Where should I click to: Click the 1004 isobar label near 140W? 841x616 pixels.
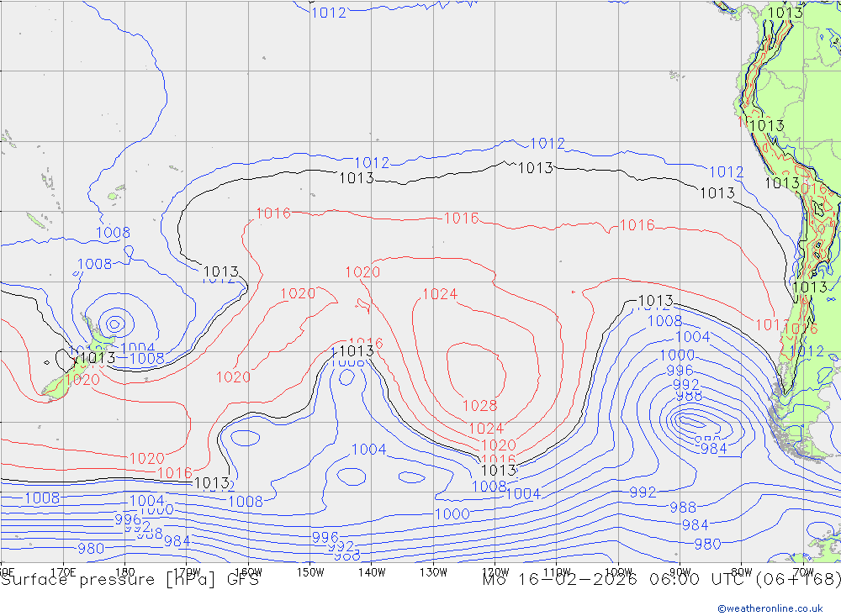click(368, 450)
